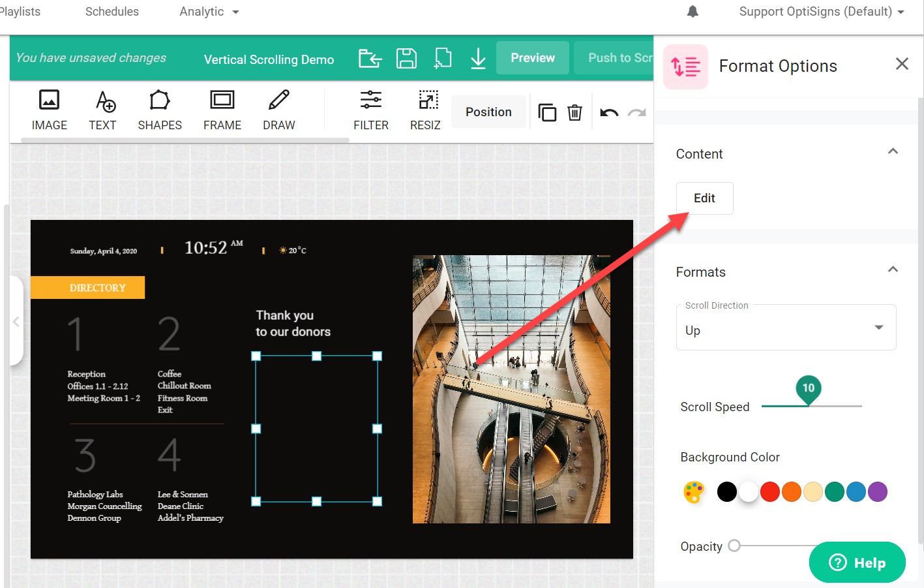Open the Analytic menu
Viewport: 924px width, 588px height.
(x=209, y=12)
